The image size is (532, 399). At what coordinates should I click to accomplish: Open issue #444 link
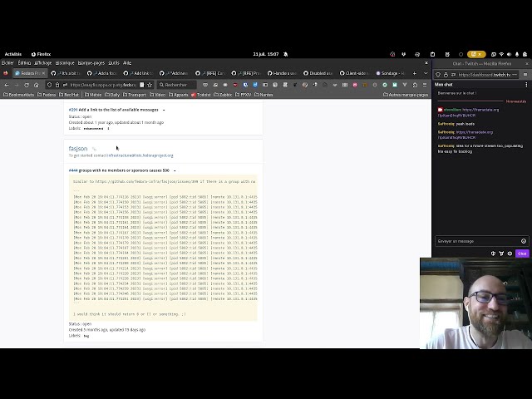click(x=73, y=170)
